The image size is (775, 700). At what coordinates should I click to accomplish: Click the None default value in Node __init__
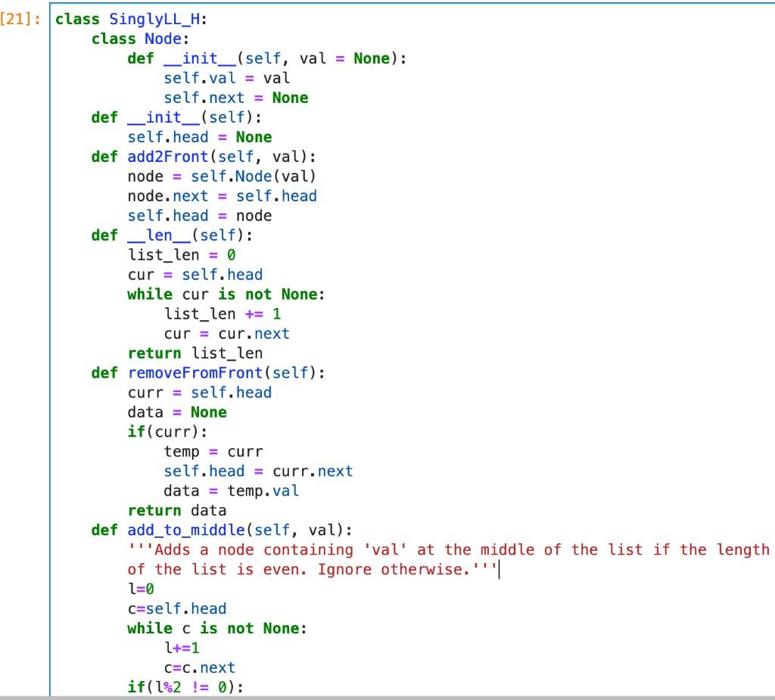pyautogui.click(x=372, y=58)
